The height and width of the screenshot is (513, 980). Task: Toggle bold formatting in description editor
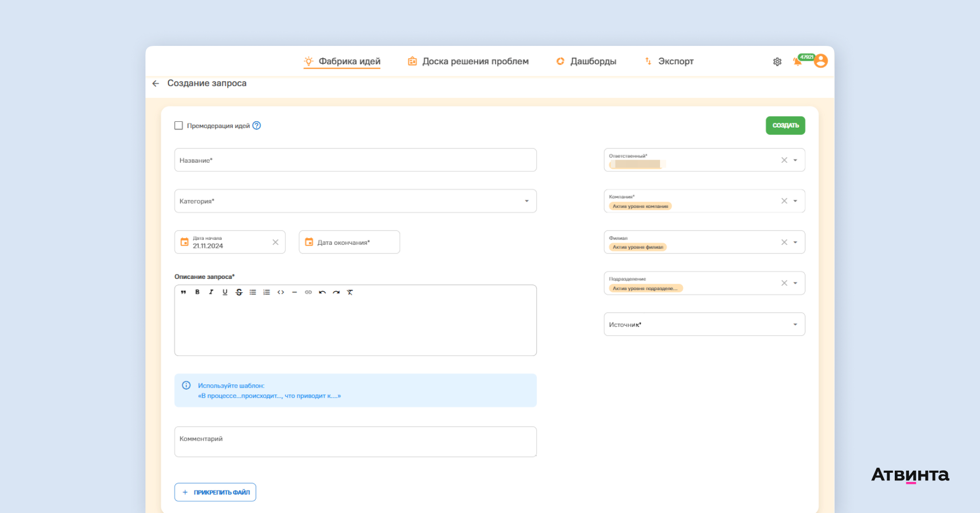point(197,292)
